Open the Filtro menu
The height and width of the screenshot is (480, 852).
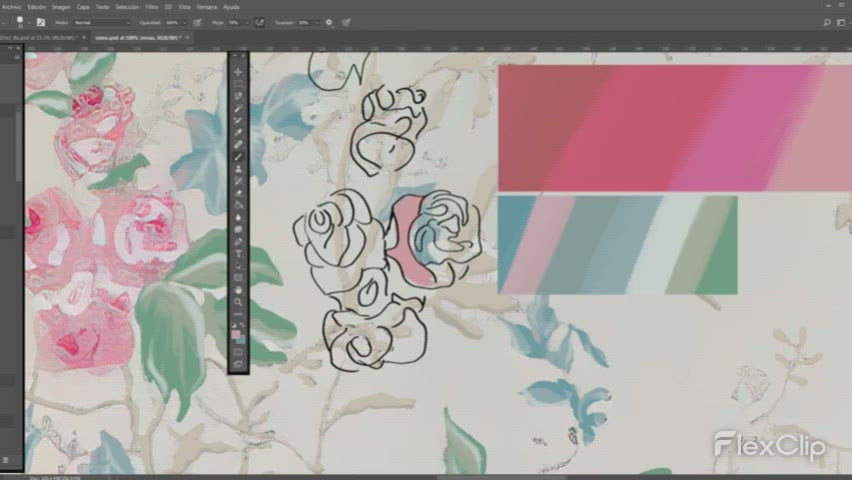click(151, 6)
